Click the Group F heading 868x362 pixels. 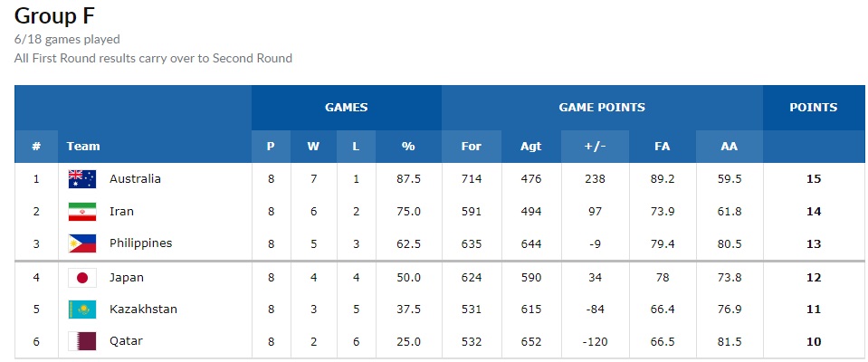click(x=54, y=15)
